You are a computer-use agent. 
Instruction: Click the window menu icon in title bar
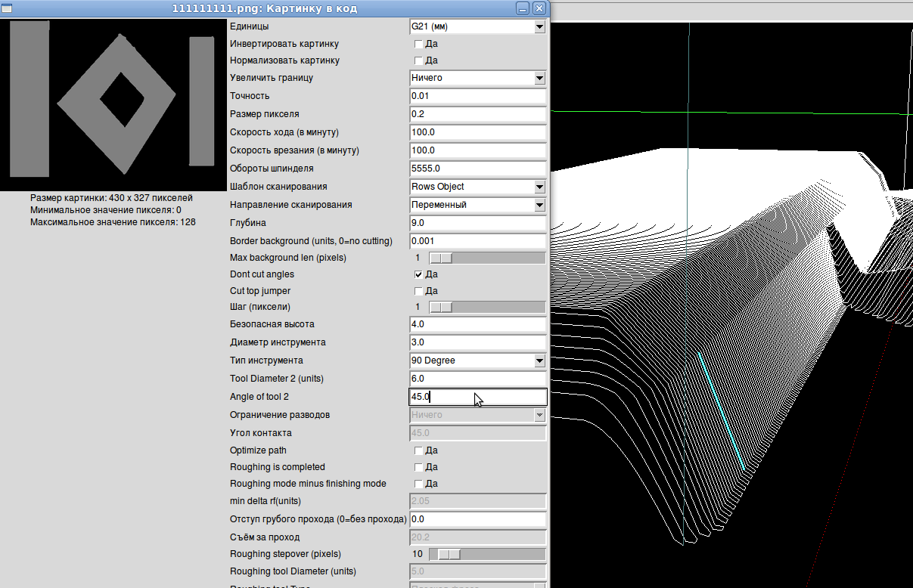[7, 8]
